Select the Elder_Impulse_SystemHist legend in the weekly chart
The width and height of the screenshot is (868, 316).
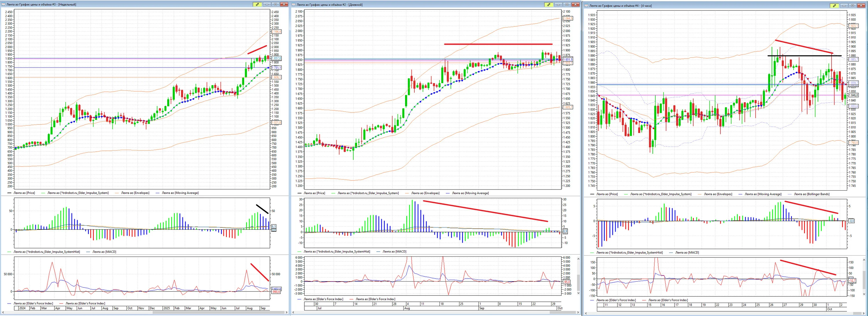(47, 252)
